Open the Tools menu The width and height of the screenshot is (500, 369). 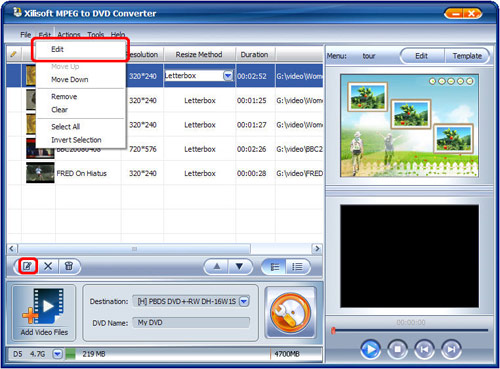[x=96, y=35]
